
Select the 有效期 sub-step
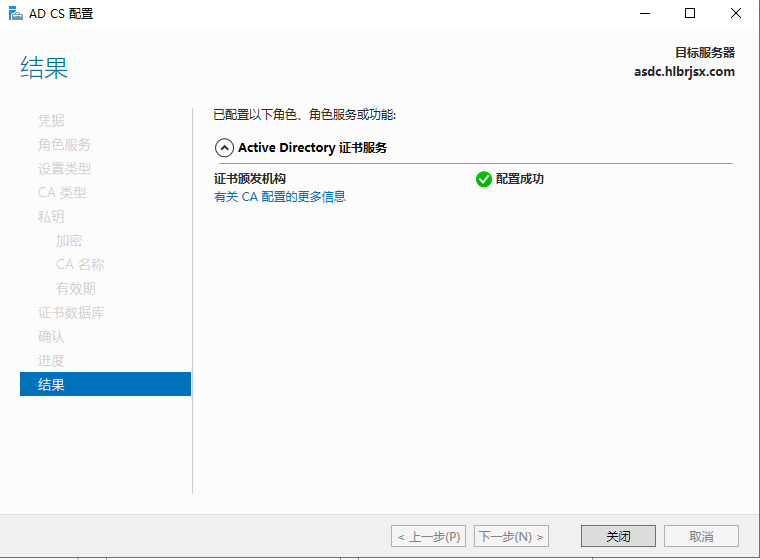pos(76,288)
